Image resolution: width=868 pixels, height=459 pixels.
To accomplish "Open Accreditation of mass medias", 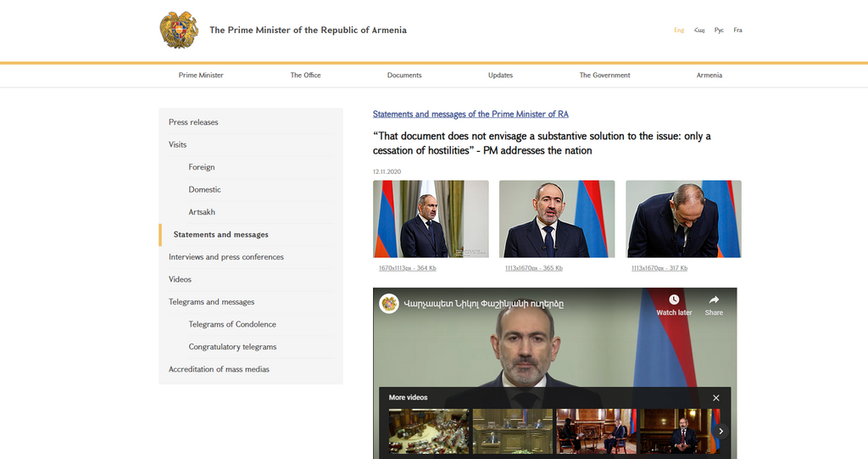I will tap(219, 369).
